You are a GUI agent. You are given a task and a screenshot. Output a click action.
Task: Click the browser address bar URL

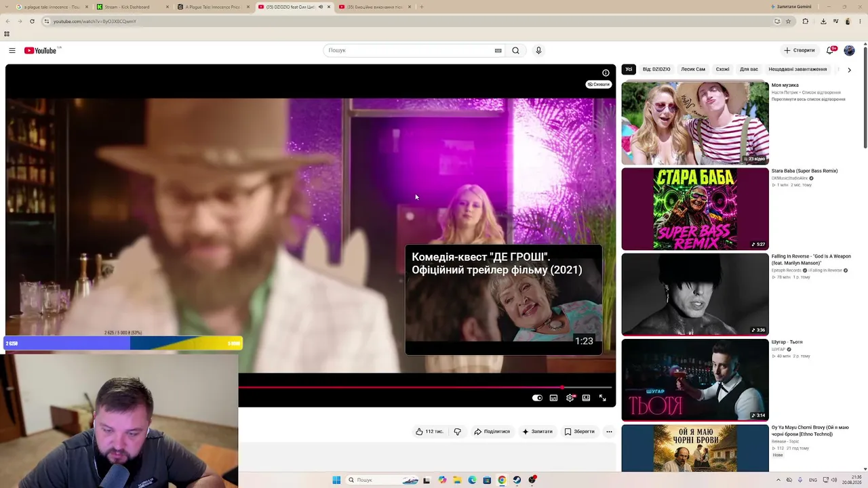[95, 22]
